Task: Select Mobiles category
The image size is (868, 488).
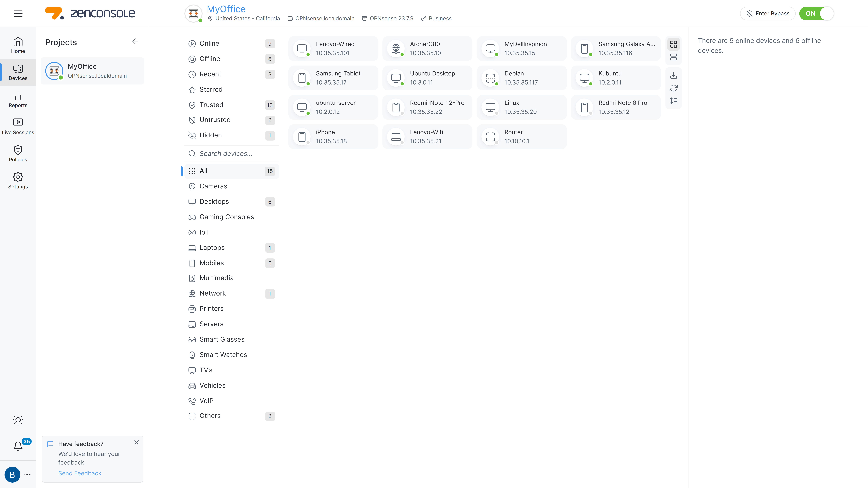Action: (x=232, y=263)
